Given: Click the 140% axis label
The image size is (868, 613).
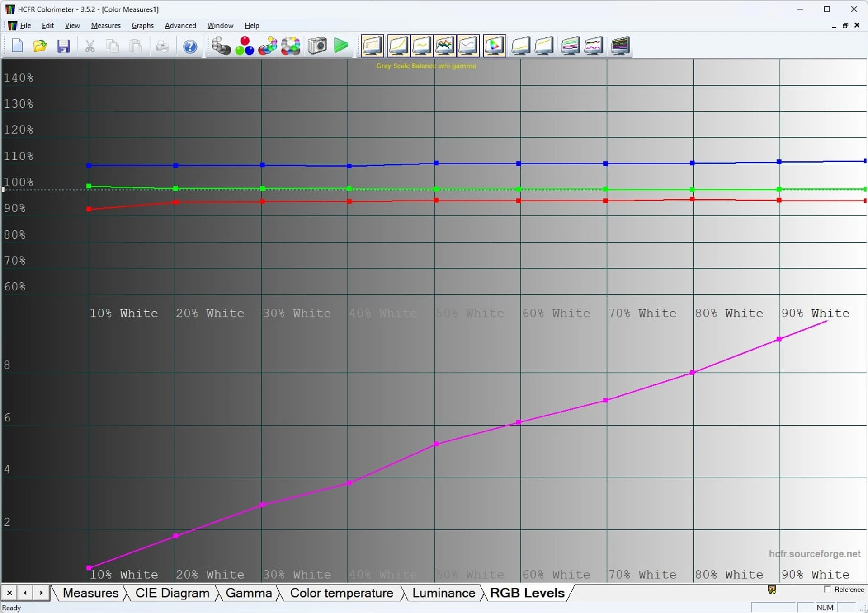Looking at the screenshot, I should pyautogui.click(x=18, y=78).
